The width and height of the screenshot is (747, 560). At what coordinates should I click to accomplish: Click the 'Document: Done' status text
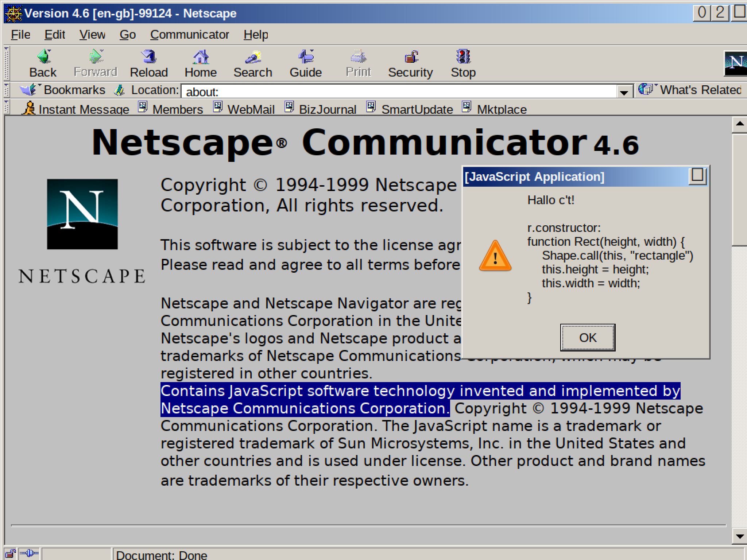[162, 555]
